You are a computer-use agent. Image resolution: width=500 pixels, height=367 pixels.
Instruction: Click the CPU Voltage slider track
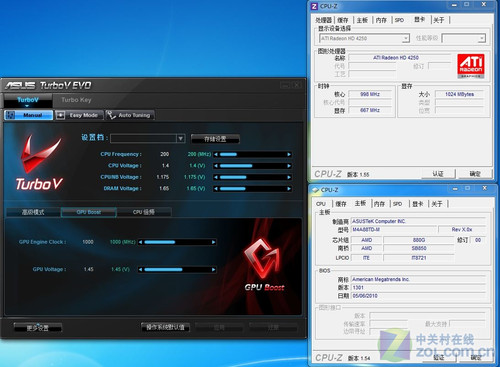(x=252, y=166)
